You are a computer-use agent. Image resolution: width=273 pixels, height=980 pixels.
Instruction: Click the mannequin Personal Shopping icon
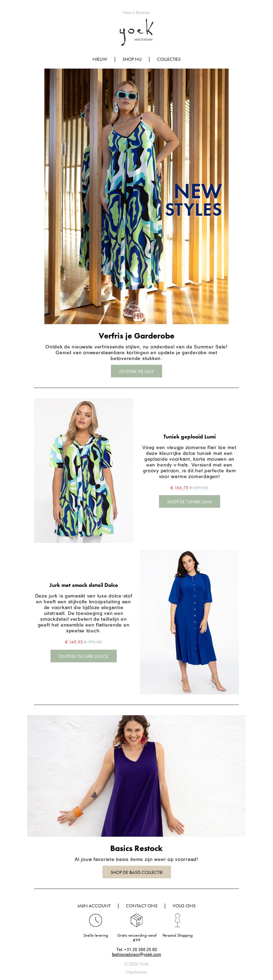point(177,920)
